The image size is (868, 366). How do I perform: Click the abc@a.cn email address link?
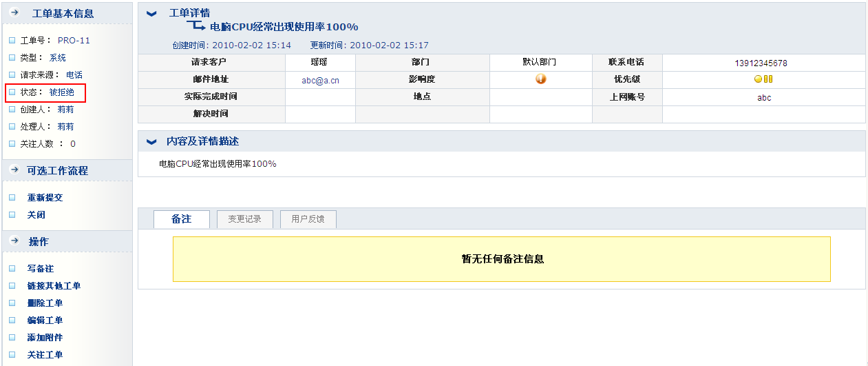(x=320, y=80)
